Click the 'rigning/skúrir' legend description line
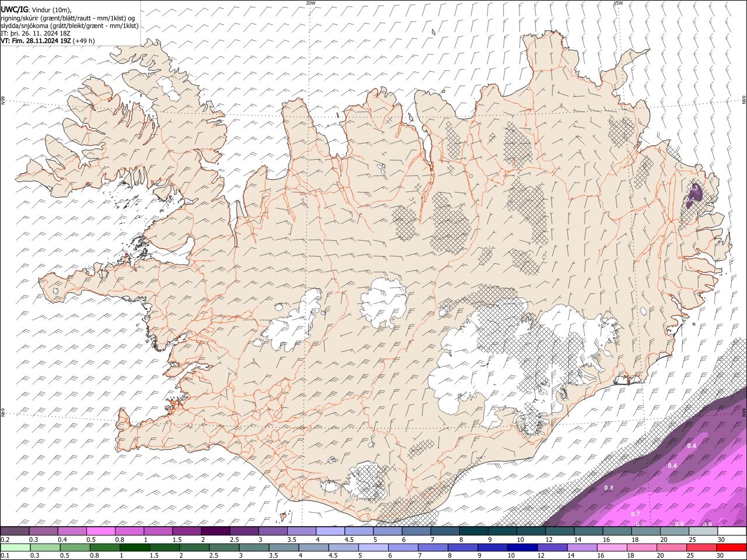The height and width of the screenshot is (560, 747). click(x=67, y=17)
